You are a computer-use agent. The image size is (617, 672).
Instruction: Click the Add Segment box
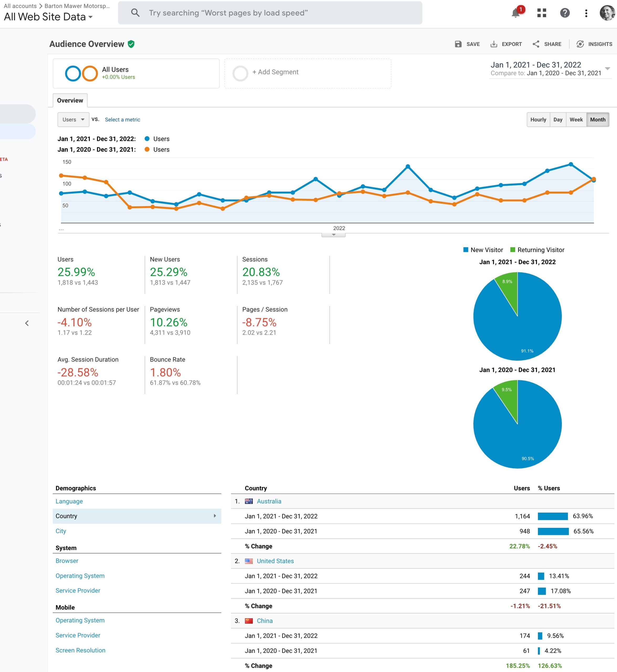308,73
